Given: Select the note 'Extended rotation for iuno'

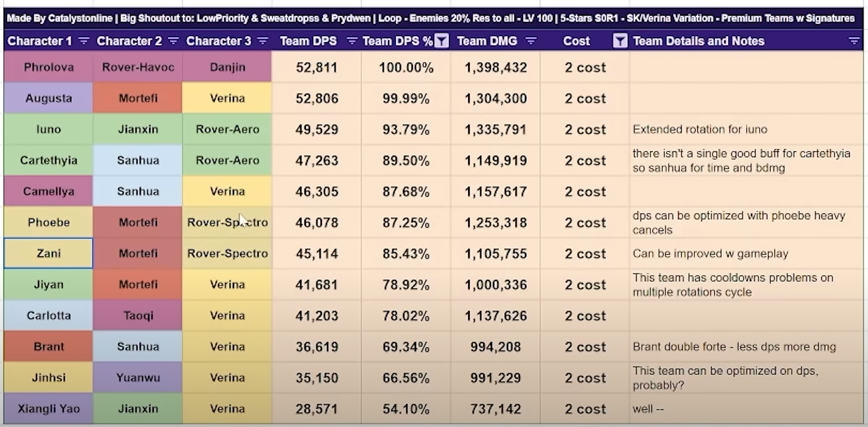Looking at the screenshot, I should point(700,129).
